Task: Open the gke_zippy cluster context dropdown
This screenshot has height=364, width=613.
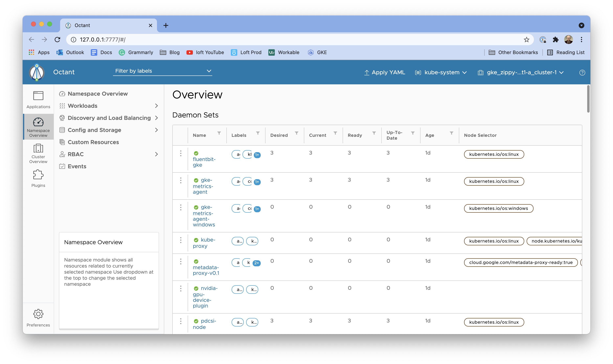Action: coord(521,73)
